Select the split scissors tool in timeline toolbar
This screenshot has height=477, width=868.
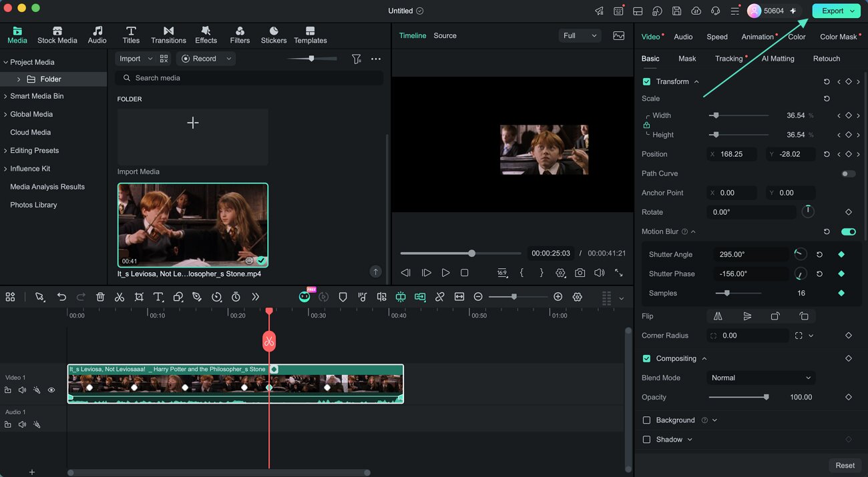(x=120, y=297)
